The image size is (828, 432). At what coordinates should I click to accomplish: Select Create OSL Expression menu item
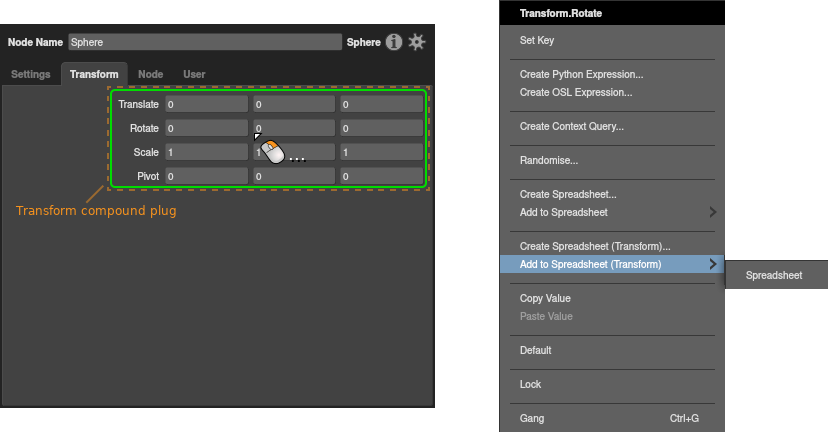(575, 92)
